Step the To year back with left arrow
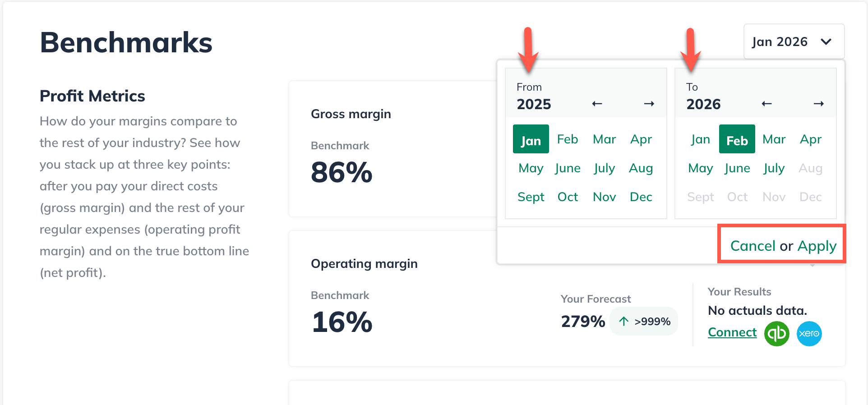The height and width of the screenshot is (405, 868). pos(766,104)
